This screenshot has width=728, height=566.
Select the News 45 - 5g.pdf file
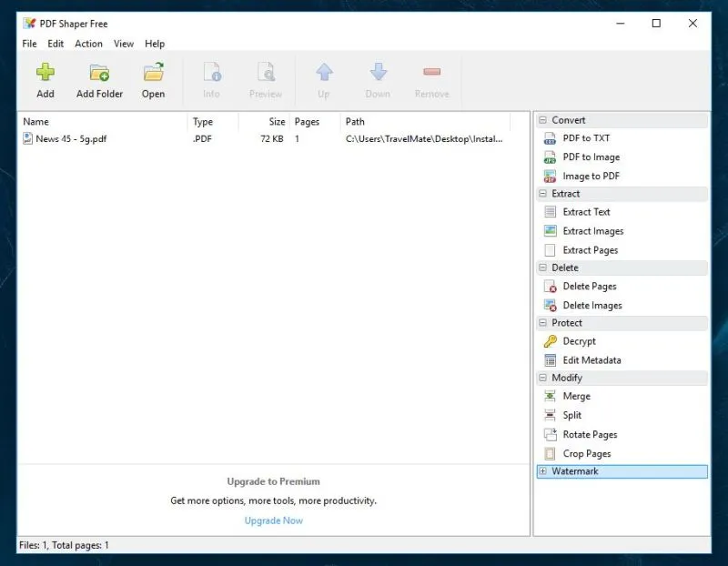click(x=69, y=138)
